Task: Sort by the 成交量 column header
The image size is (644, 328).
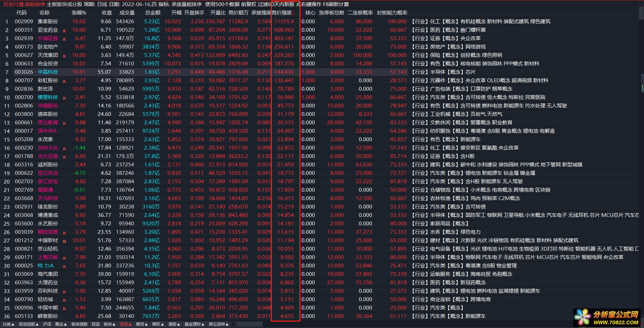Action: (x=127, y=13)
